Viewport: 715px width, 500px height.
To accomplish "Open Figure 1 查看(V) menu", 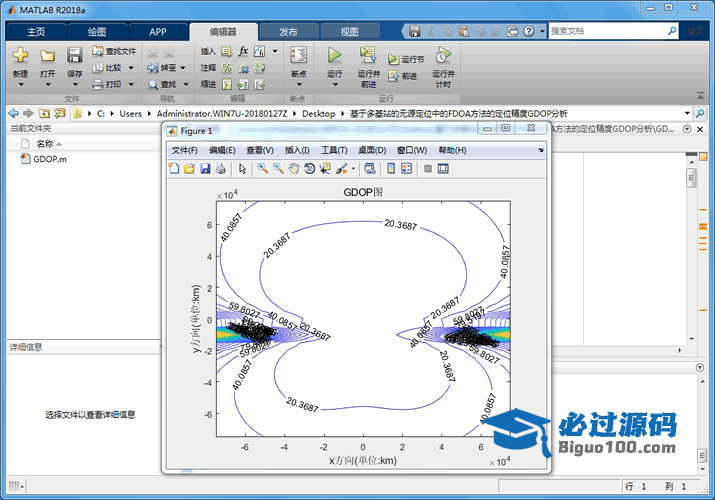I will click(x=260, y=150).
